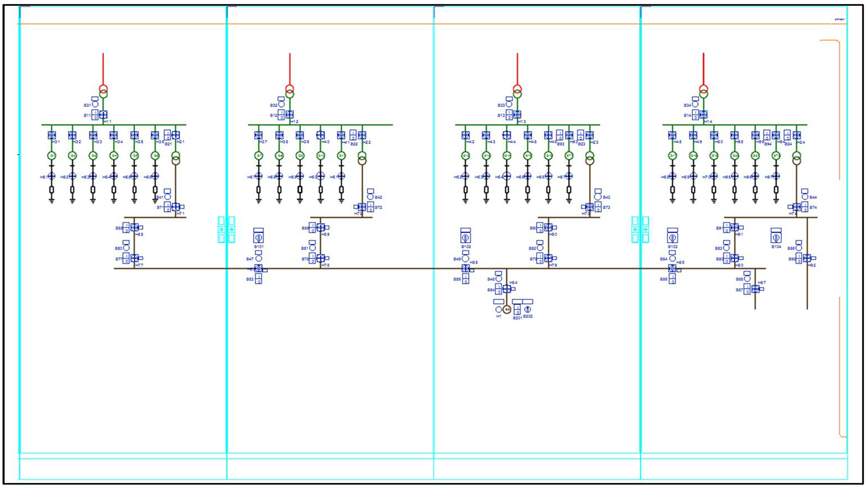Click the H88 breaker symbol
The height and width of the screenshot is (489, 868).
coord(135,227)
